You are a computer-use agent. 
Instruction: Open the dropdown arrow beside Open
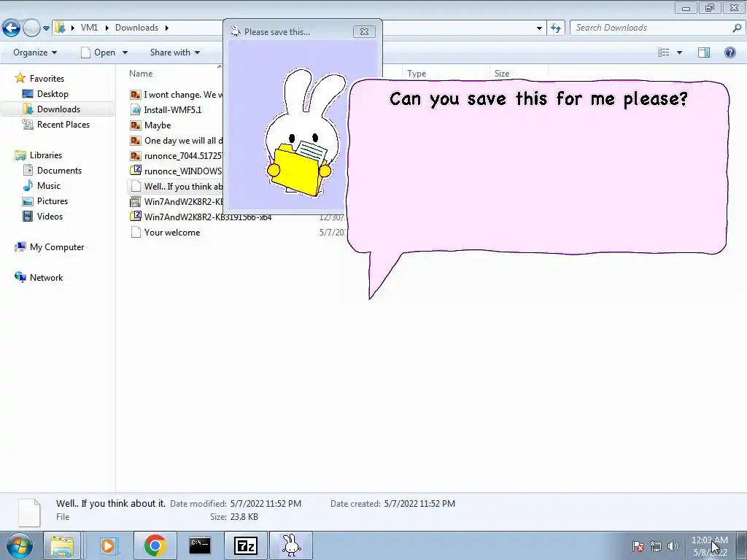pyautogui.click(x=125, y=52)
